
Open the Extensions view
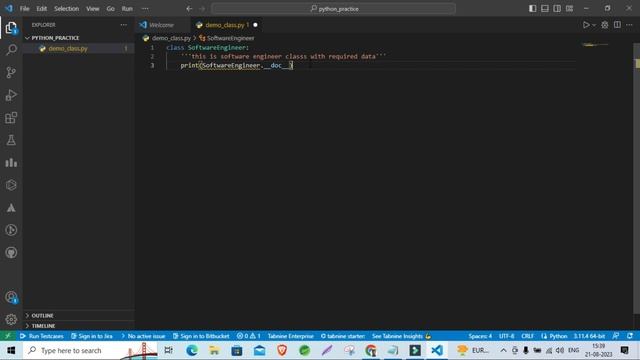11,118
